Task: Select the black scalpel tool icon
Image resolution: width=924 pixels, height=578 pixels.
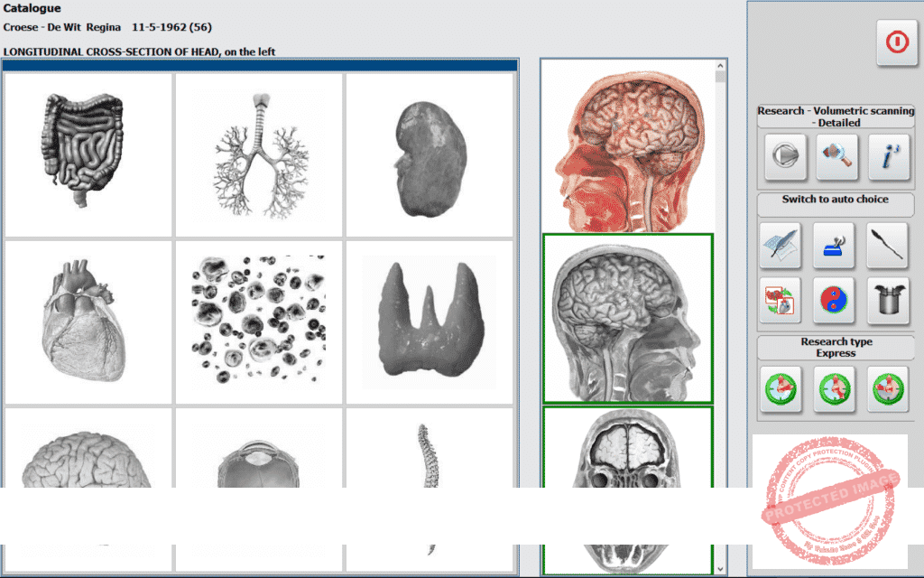Action: point(888,246)
